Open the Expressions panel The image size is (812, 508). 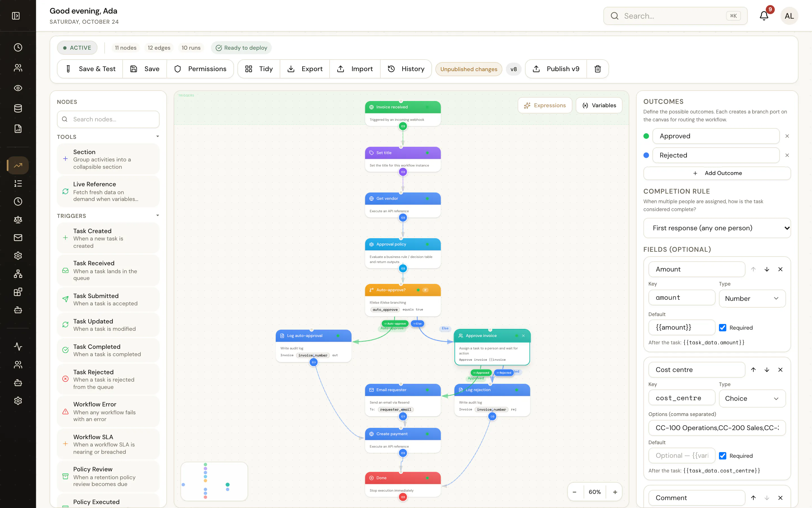545,106
